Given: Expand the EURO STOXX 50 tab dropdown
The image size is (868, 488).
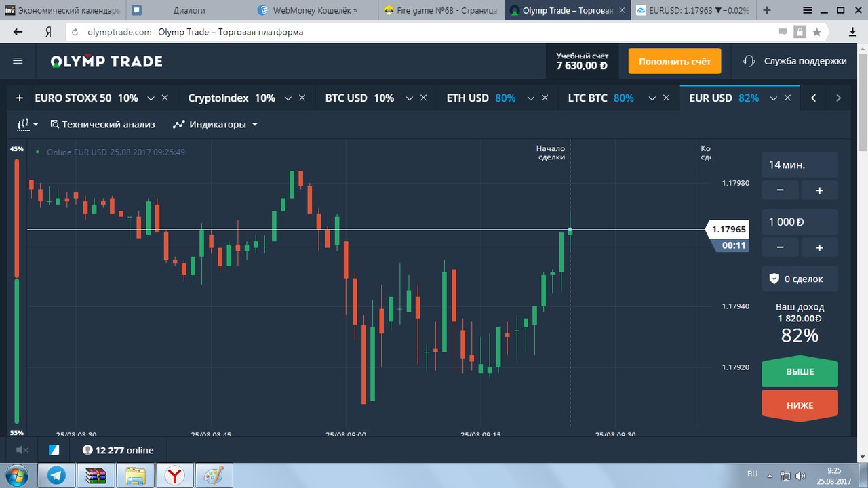Looking at the screenshot, I should (151, 98).
